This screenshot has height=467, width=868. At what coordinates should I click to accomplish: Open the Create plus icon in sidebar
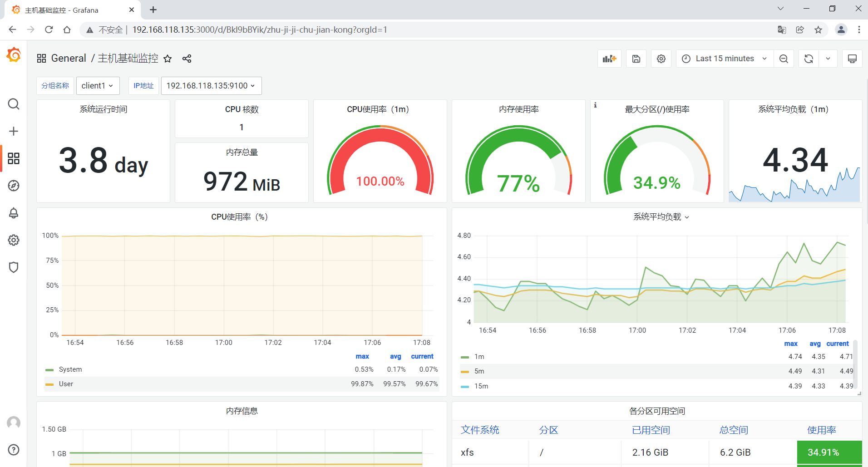point(14,131)
